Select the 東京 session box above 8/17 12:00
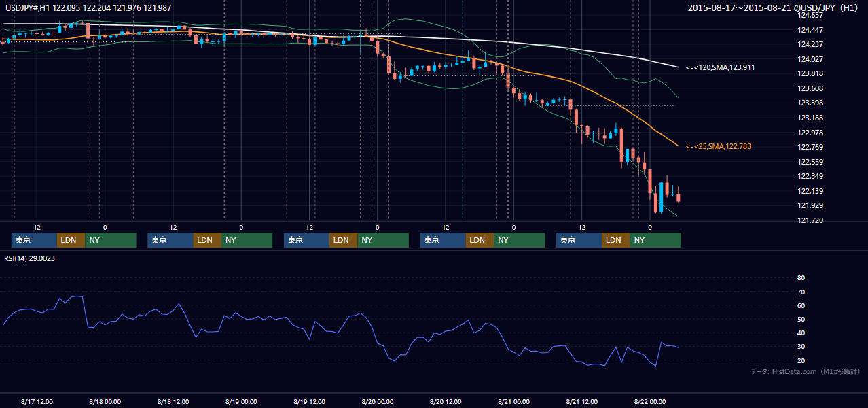 tap(34, 240)
